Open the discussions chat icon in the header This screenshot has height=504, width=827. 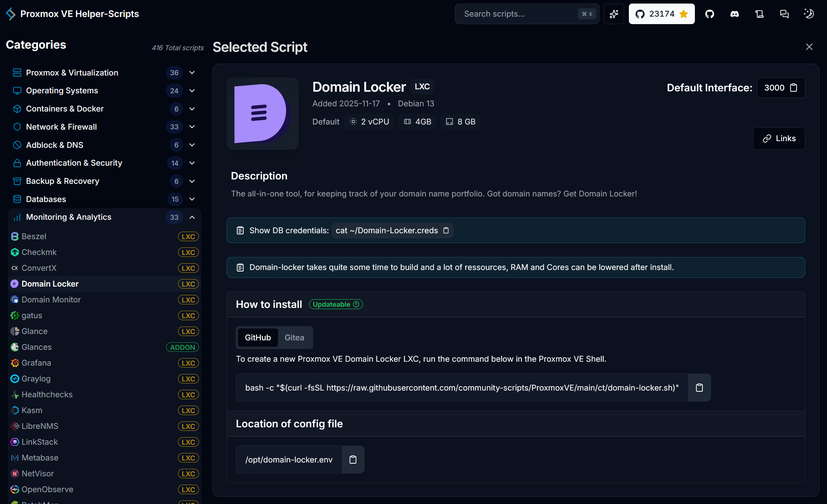pos(784,14)
